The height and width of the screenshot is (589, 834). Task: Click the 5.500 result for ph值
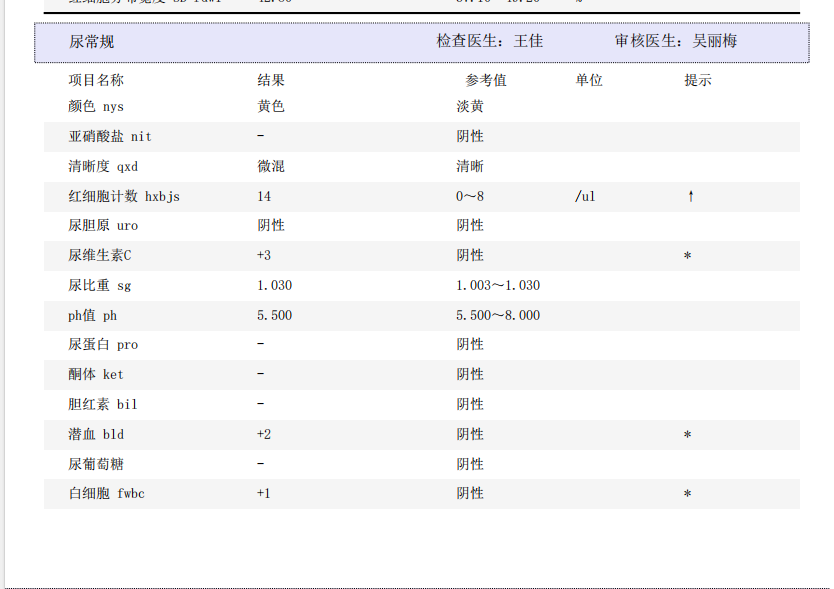[x=274, y=315]
